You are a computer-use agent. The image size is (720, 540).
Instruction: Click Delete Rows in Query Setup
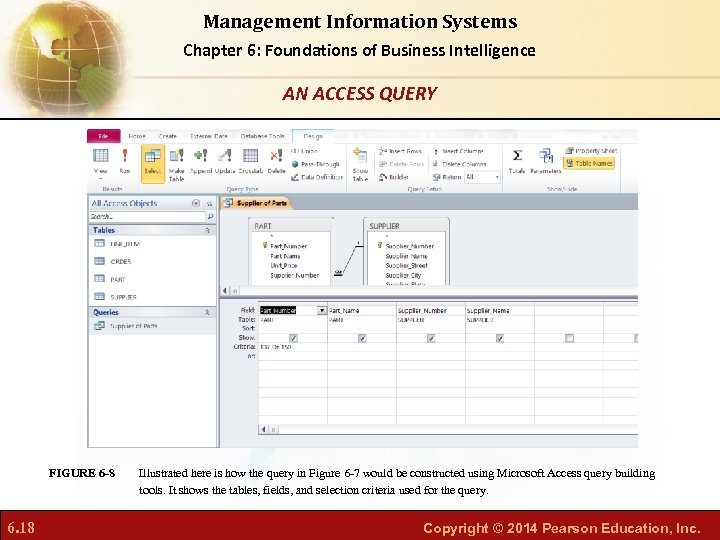401,164
